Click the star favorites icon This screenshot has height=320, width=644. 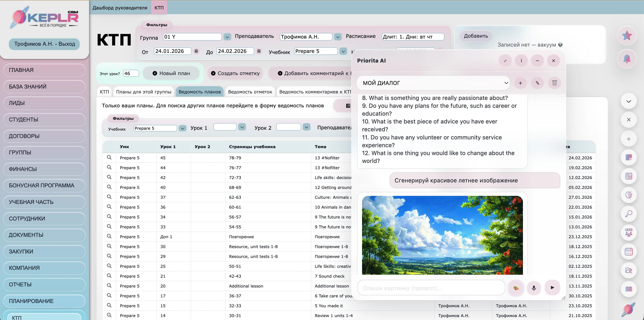627,36
